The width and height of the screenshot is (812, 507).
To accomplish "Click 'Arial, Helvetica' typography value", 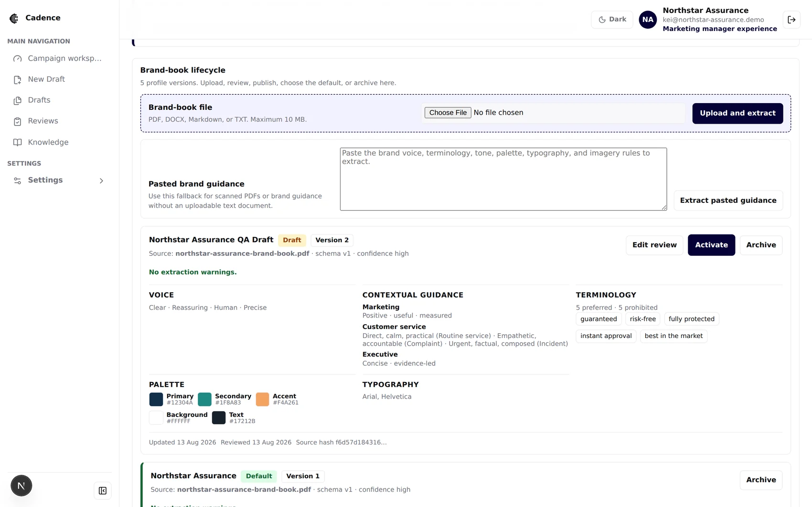I will [x=386, y=397].
